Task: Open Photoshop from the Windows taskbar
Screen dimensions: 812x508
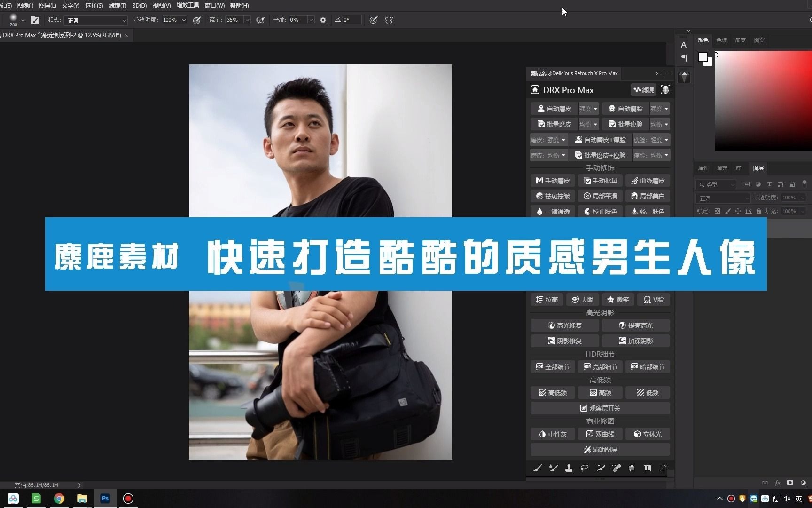Action: [105, 498]
